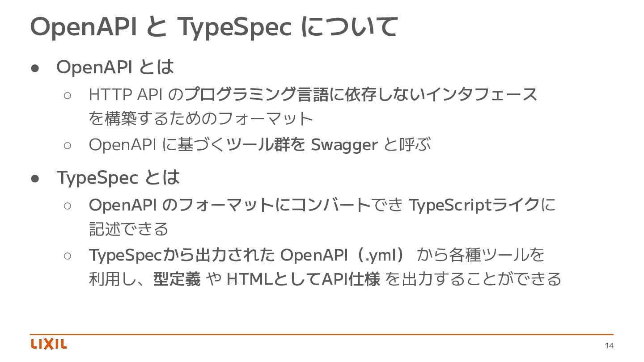Click the bold text "TypeScriptライク"

pyautogui.click(x=474, y=205)
